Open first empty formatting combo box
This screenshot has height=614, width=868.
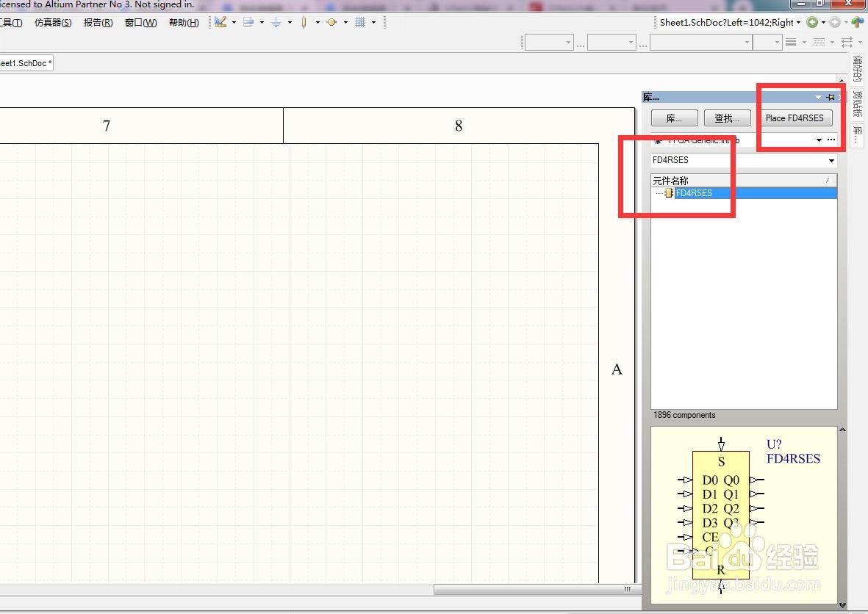click(548, 42)
